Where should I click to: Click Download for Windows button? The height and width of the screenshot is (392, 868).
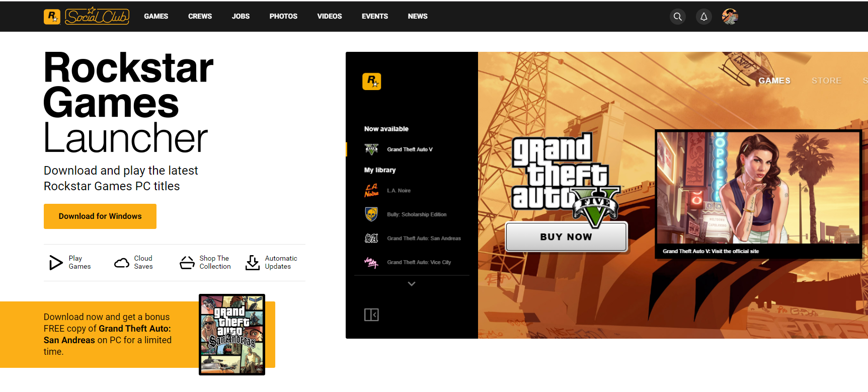pyautogui.click(x=100, y=216)
